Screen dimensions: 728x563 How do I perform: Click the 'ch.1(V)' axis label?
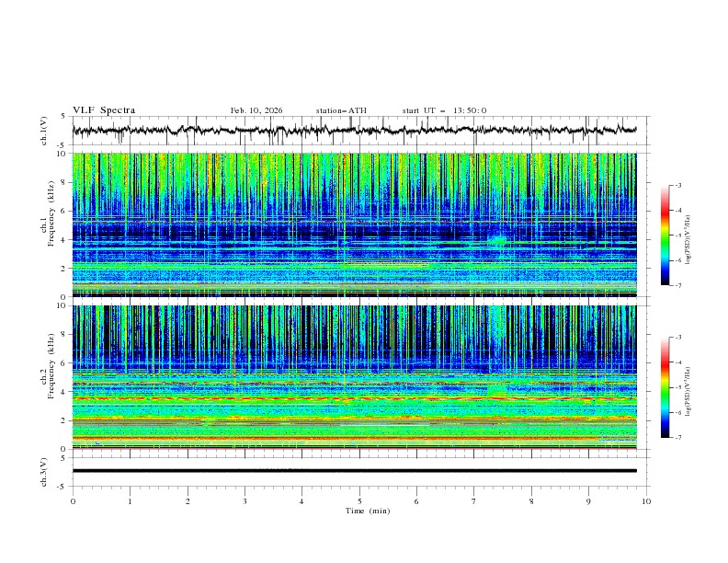44,131
